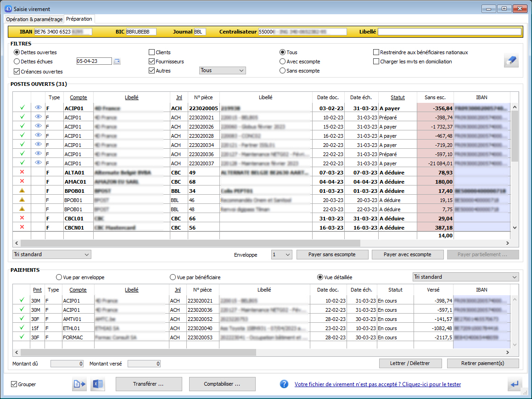Open the Enveloppe number dropdown
The width and height of the screenshot is (532, 399).
point(281,254)
